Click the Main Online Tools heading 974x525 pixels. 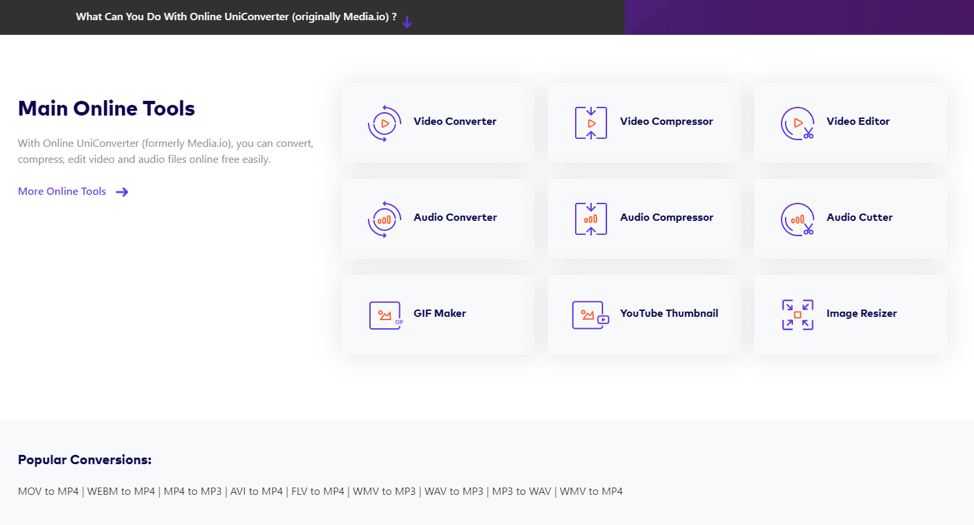click(x=106, y=108)
